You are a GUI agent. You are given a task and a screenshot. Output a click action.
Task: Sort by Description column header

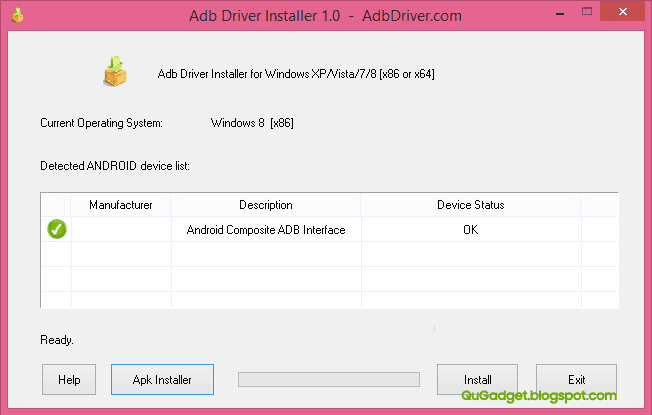coord(266,205)
